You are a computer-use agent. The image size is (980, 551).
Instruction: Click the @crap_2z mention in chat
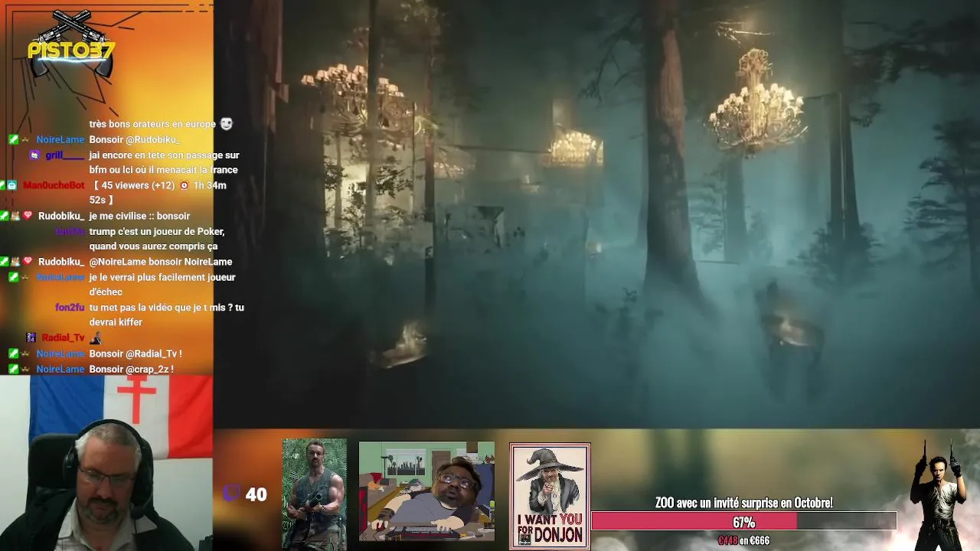147,369
